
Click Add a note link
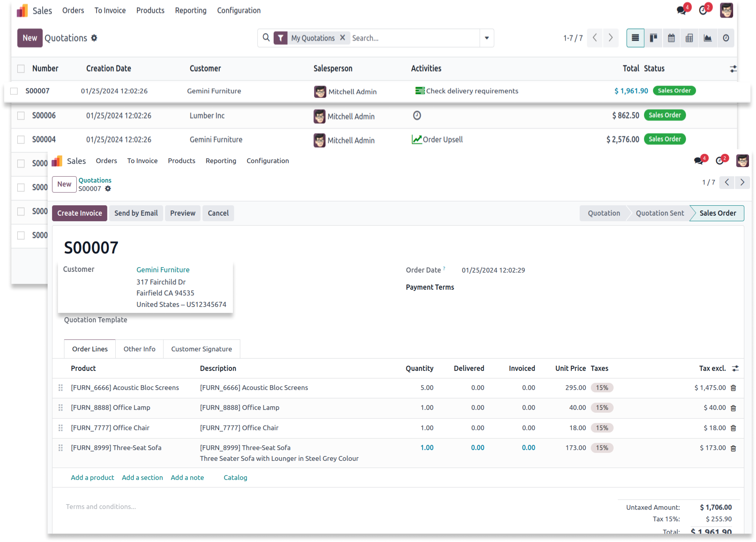(x=187, y=478)
